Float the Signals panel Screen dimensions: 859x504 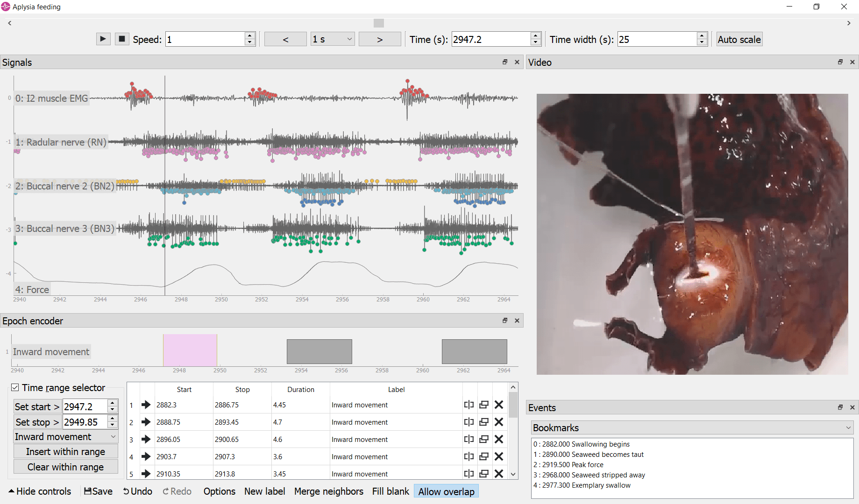[504, 62]
